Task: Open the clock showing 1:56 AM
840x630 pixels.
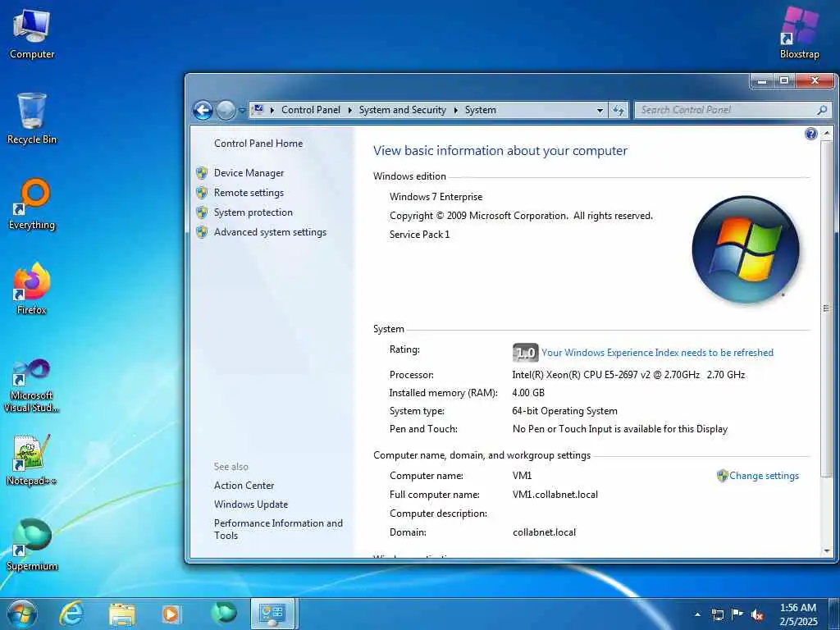Action: click(798, 614)
